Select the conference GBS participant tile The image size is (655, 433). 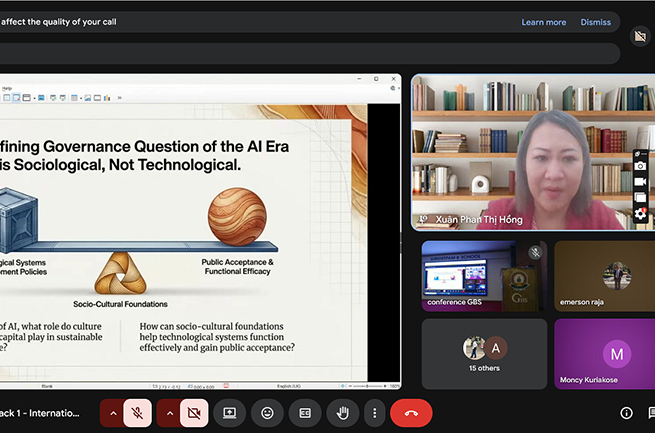click(x=484, y=275)
